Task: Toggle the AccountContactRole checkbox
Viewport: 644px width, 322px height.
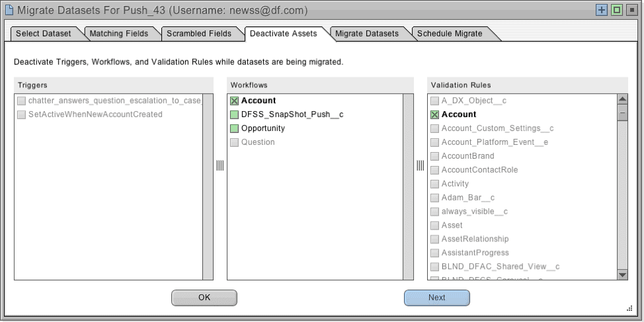Action: click(x=434, y=170)
